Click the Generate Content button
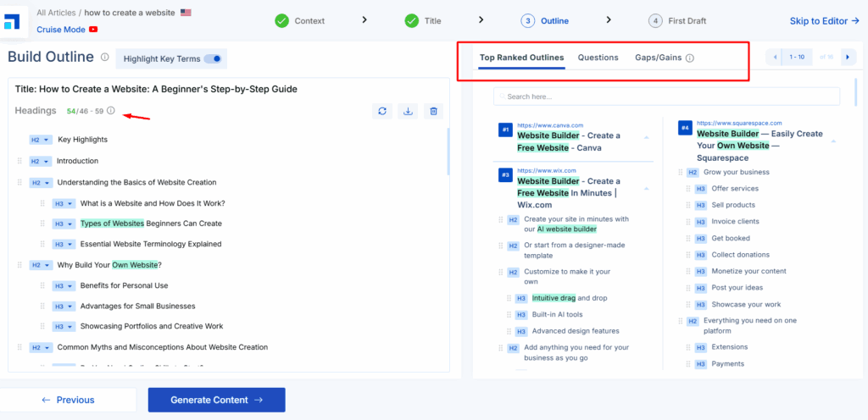Screen dimensions: 868x420 (x=216, y=401)
